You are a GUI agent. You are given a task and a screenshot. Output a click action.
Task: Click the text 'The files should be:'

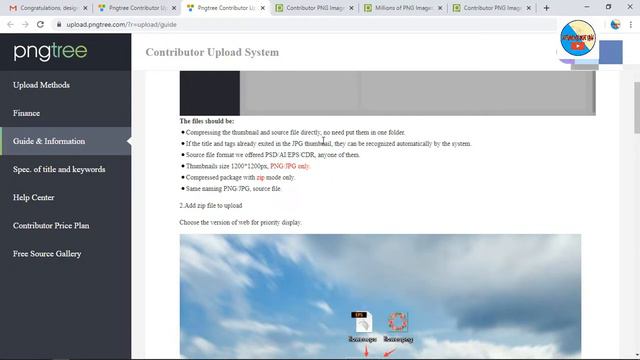(207, 121)
